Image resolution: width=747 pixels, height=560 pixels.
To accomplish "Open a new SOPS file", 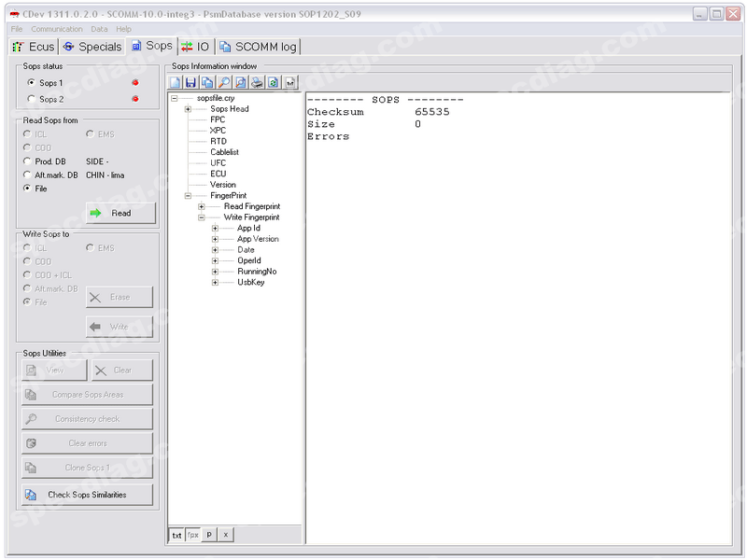I will 175,83.
